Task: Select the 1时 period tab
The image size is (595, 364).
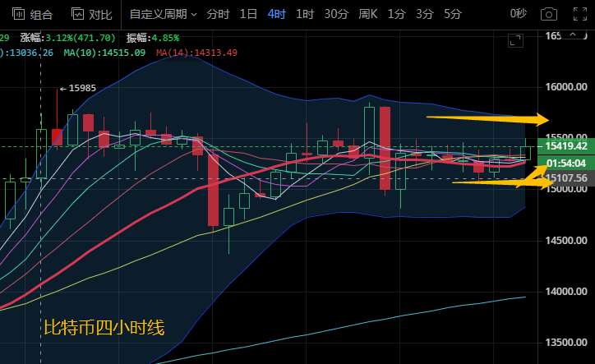Action: (305, 15)
